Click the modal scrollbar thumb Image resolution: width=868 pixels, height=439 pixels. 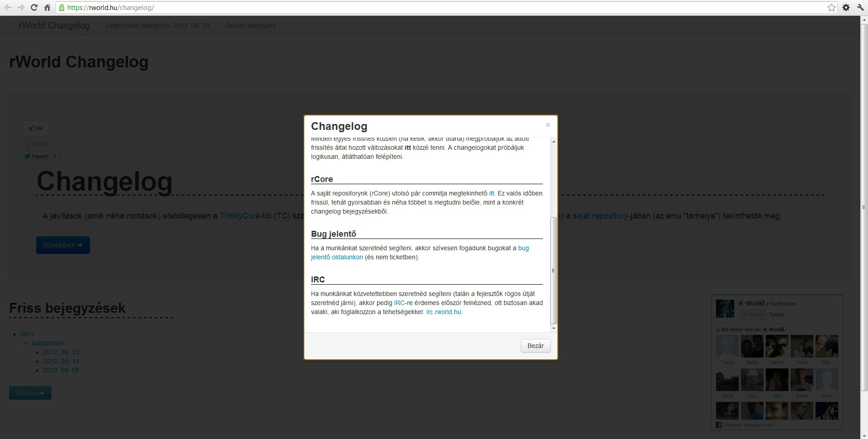point(554,271)
